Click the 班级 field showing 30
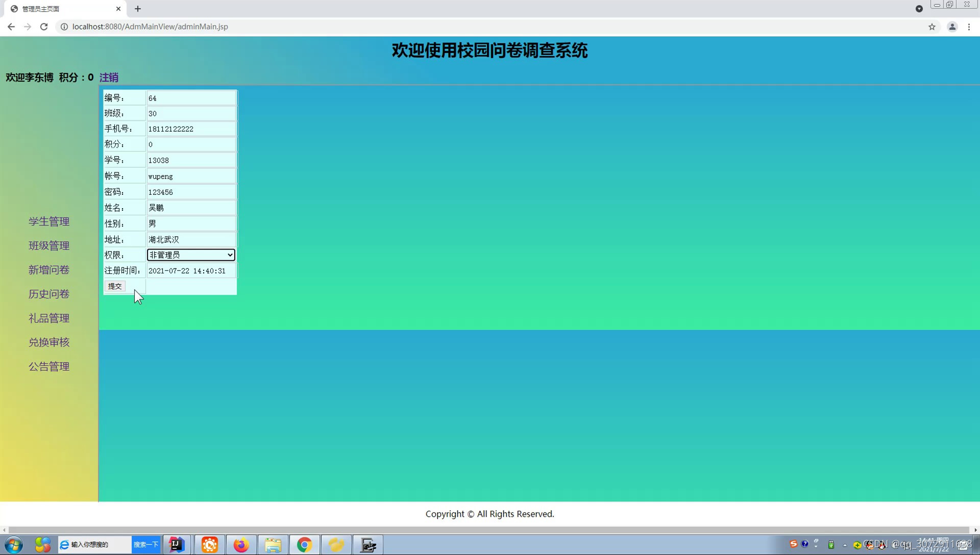980x555 pixels. tap(191, 113)
